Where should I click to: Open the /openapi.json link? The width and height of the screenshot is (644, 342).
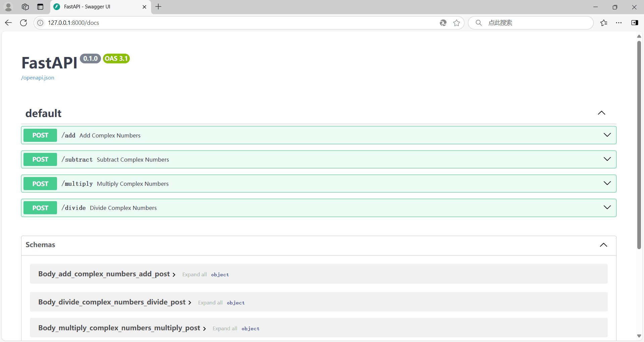coord(38,78)
